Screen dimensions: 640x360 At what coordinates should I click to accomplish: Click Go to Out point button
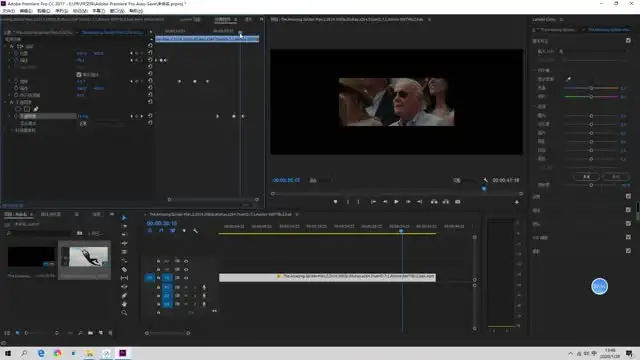(x=419, y=202)
